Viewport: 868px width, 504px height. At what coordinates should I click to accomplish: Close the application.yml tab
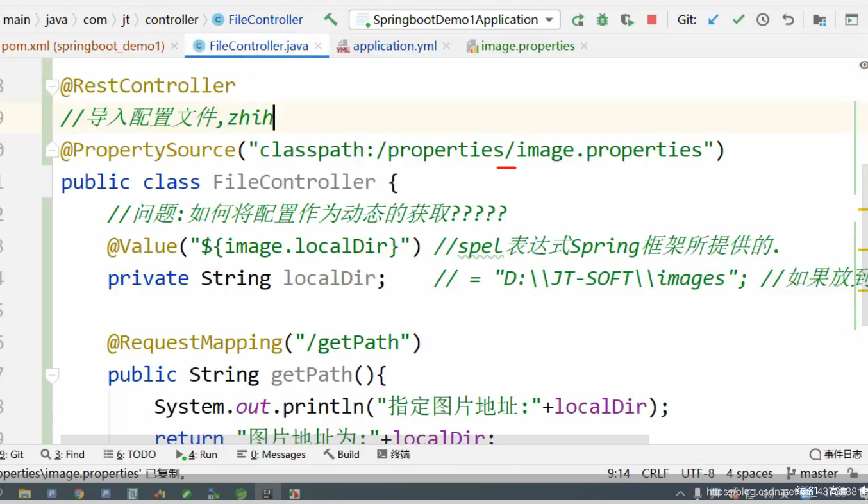(446, 46)
